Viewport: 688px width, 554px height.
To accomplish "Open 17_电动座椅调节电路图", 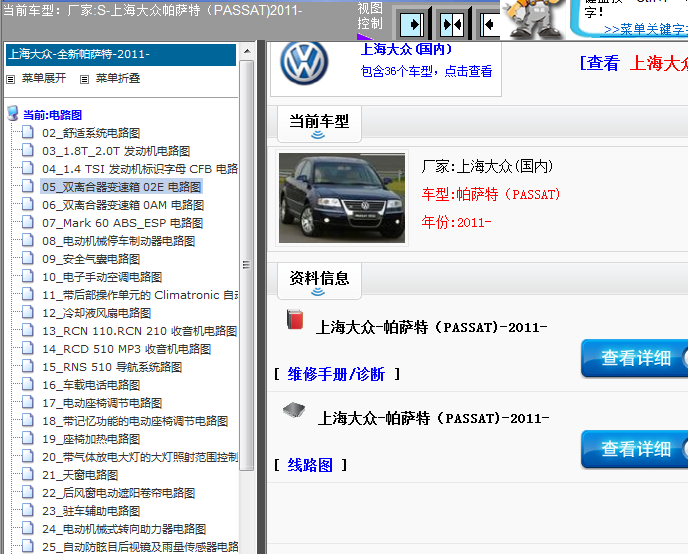I will point(102,403).
